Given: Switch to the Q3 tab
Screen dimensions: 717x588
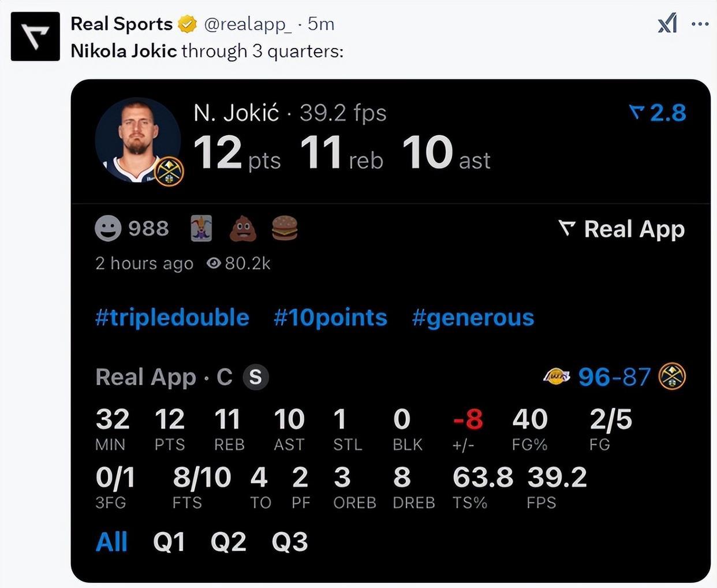Looking at the screenshot, I should click(290, 542).
